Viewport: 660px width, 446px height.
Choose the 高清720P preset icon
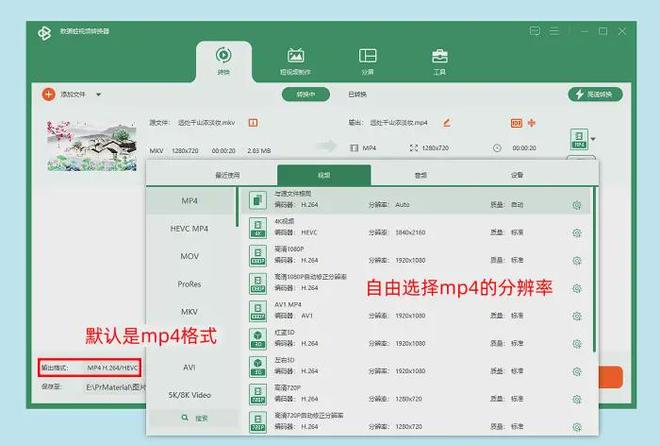[x=258, y=394]
